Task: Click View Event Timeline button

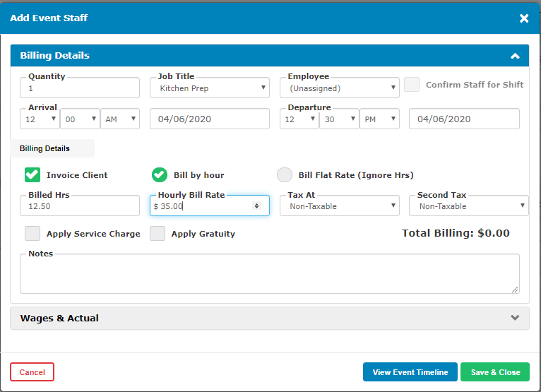Action: coord(410,372)
